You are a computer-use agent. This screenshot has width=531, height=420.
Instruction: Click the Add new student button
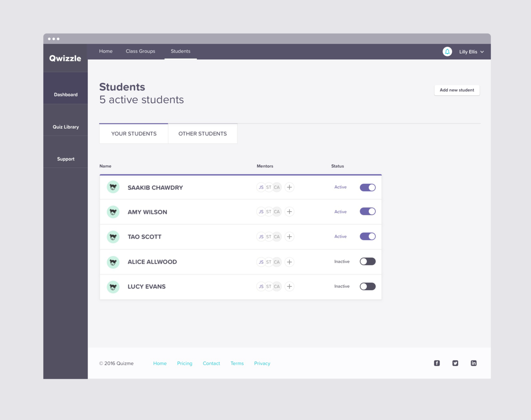457,90
